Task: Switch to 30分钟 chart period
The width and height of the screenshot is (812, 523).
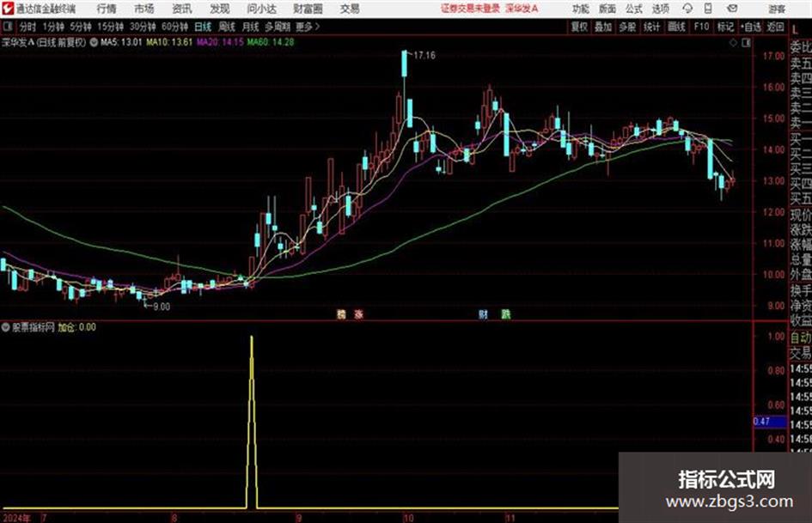Action: (143, 27)
